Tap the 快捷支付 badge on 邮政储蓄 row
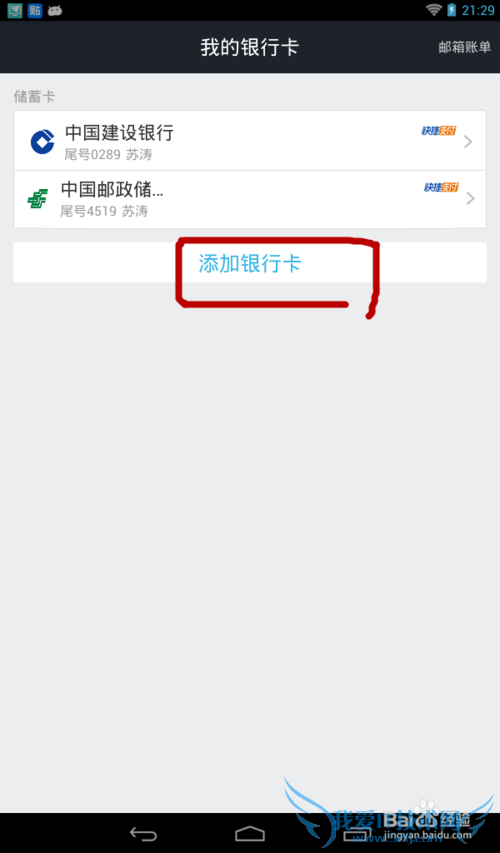This screenshot has height=853, width=500. 441,187
